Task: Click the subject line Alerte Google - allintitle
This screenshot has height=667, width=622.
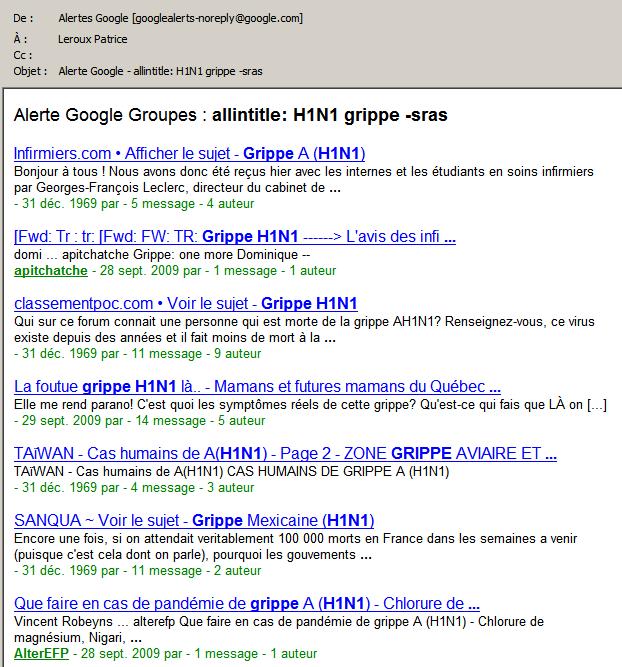Action: (x=160, y=71)
